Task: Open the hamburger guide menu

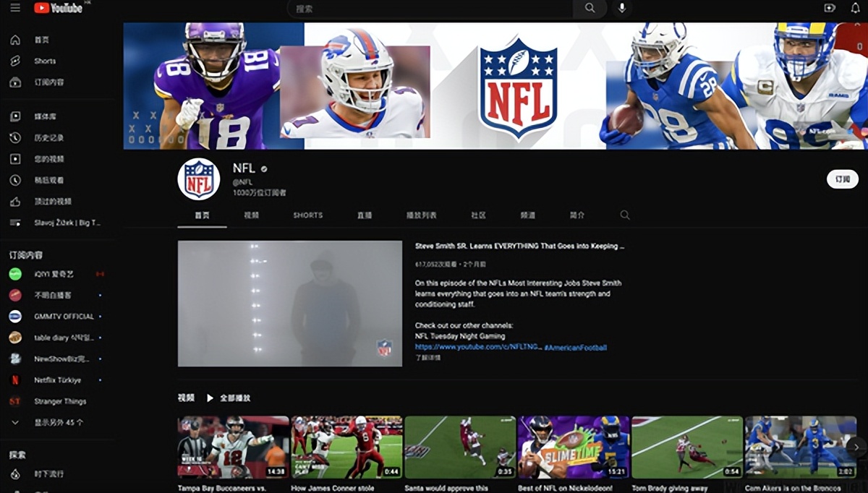Action: coord(15,8)
